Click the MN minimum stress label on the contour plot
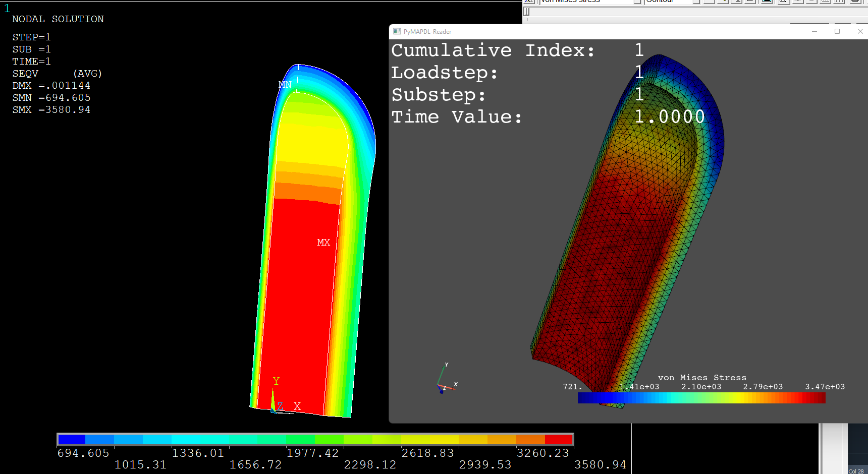Viewport: 868px width, 474px height. pos(285,84)
